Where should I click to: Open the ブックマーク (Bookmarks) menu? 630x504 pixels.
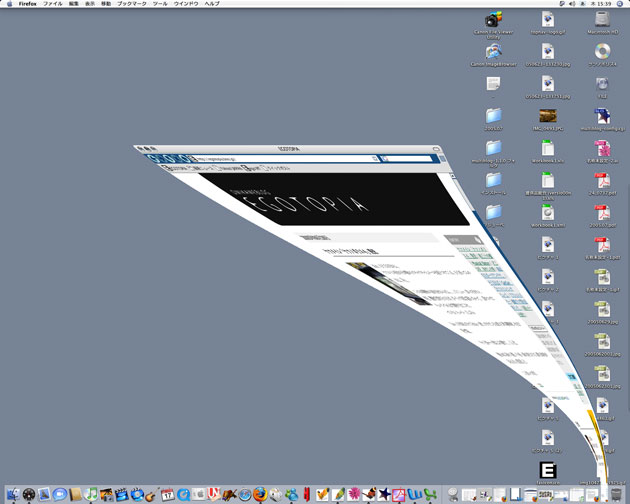[130, 4]
